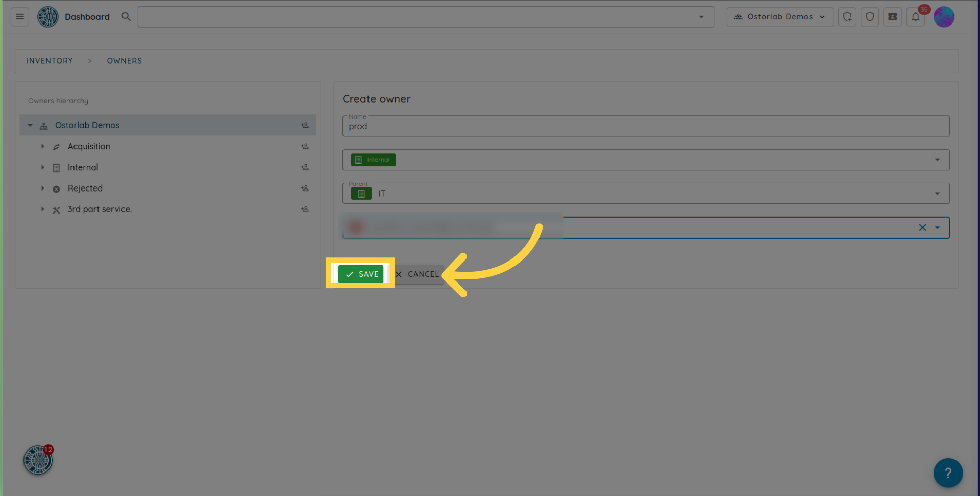The height and width of the screenshot is (496, 980).
Task: Open owner type dropdown showing Internal
Action: (x=937, y=160)
